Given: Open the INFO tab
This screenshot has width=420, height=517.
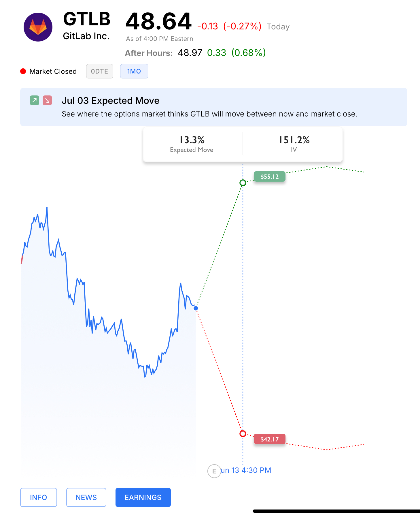Looking at the screenshot, I should [39, 497].
